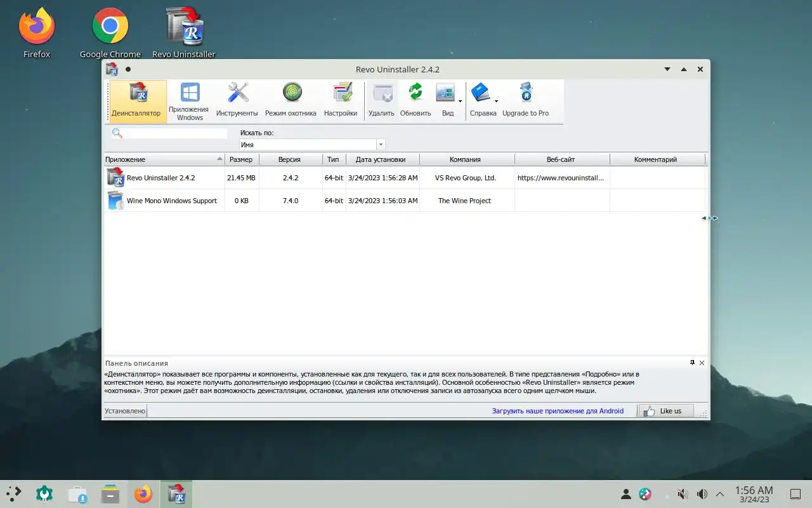Pin the Панель описания panel
Viewport: 812px width, 508px height.
692,363
